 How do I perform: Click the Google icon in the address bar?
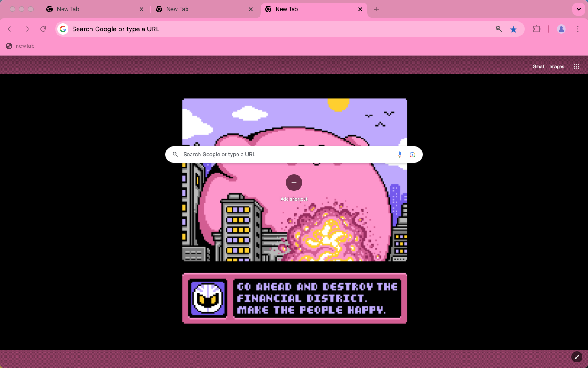63,29
